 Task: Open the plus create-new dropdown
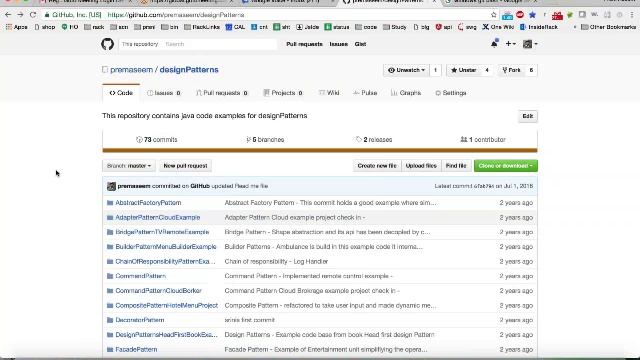[510, 44]
